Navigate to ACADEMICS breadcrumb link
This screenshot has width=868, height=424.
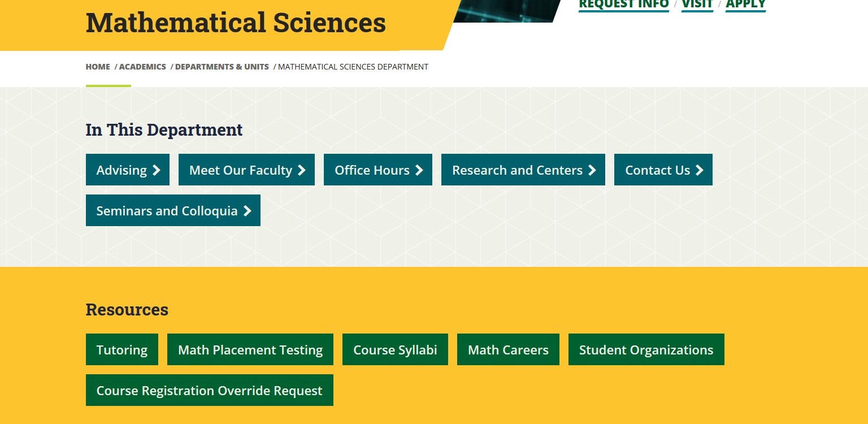click(x=142, y=67)
